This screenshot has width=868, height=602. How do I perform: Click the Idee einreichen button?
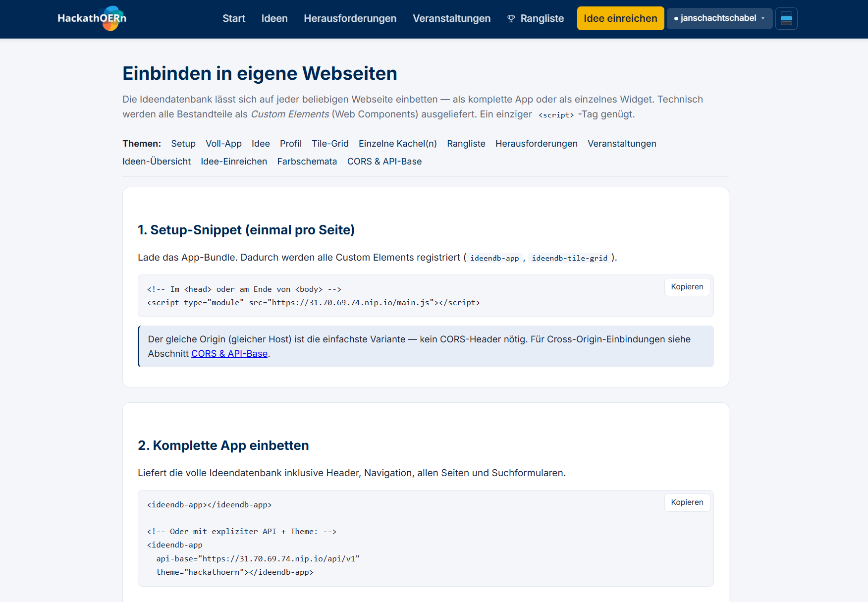click(x=620, y=18)
